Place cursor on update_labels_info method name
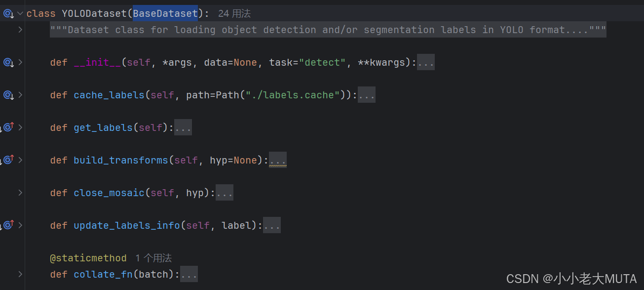Screen dimensions: 644x290 127,225
